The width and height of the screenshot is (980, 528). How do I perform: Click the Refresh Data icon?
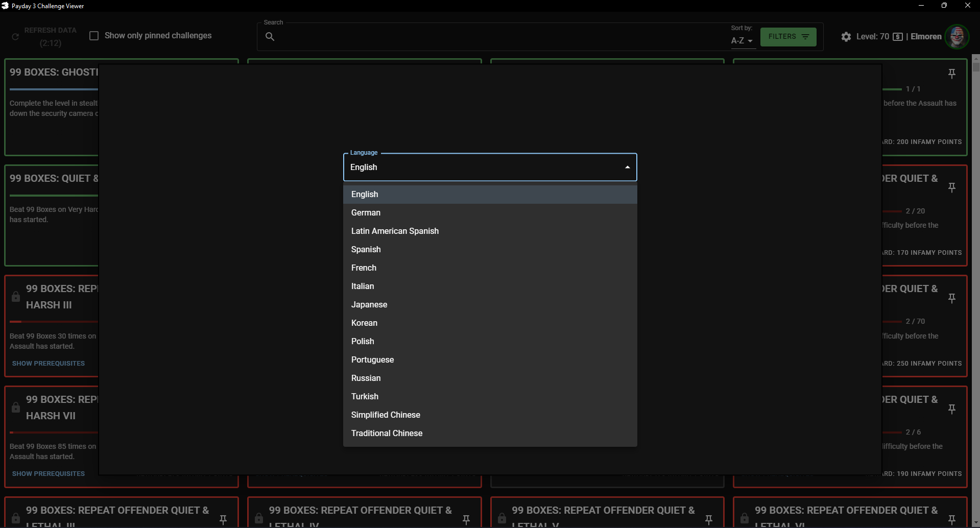tap(15, 37)
